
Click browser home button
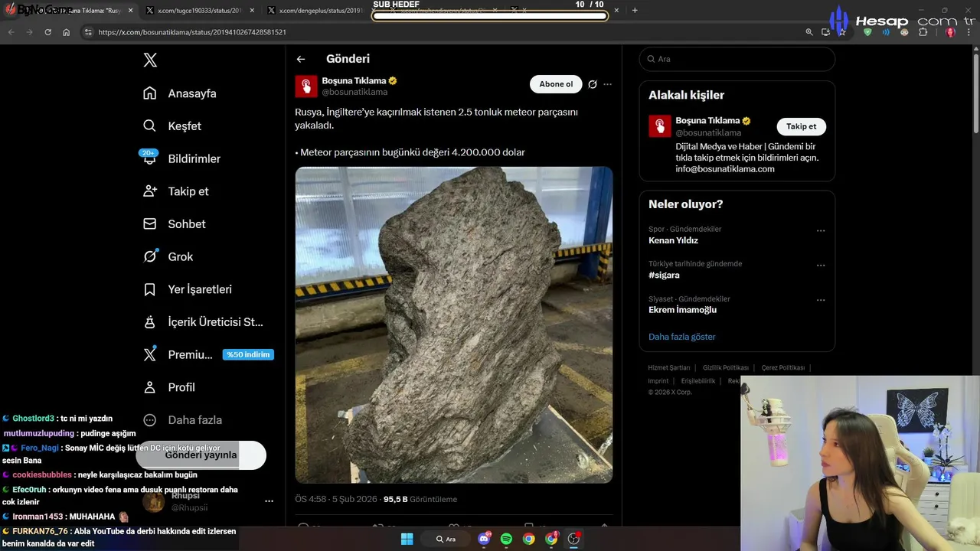click(67, 32)
